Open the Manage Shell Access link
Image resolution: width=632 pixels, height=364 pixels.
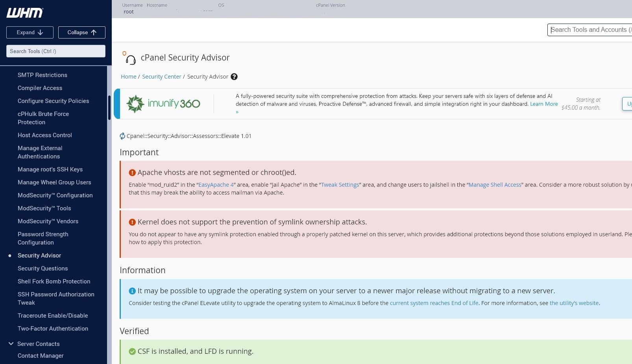point(495,185)
